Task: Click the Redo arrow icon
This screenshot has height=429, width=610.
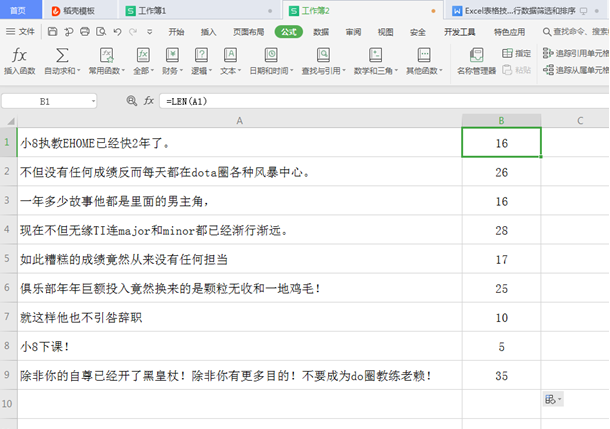Action: (x=133, y=32)
